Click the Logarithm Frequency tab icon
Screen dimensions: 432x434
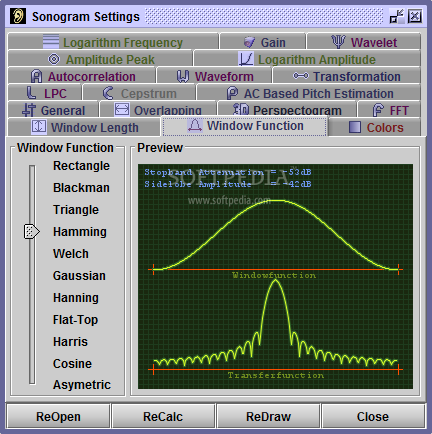point(51,42)
